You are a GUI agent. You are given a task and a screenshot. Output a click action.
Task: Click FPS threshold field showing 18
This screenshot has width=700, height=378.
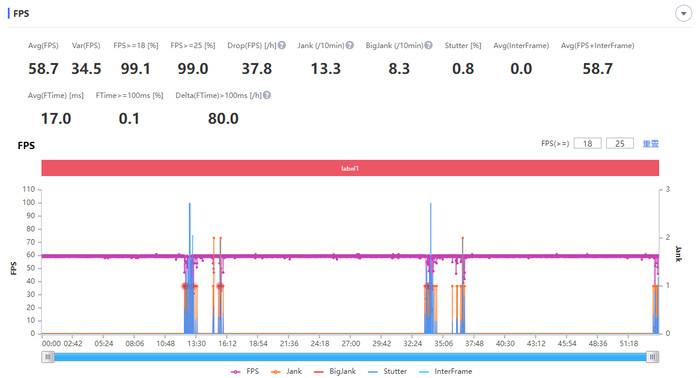(588, 143)
